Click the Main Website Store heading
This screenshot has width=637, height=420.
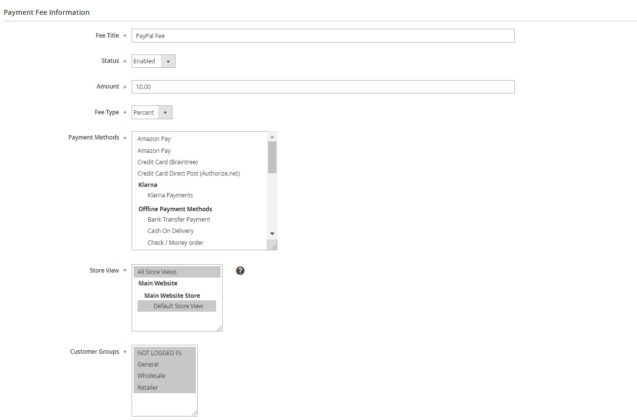(x=172, y=295)
